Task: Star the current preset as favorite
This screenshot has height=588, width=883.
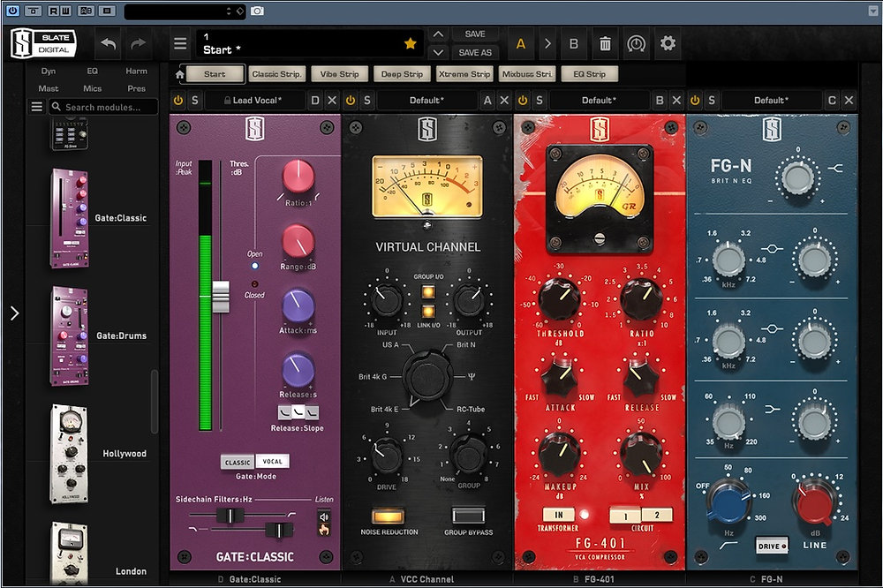Action: click(409, 41)
